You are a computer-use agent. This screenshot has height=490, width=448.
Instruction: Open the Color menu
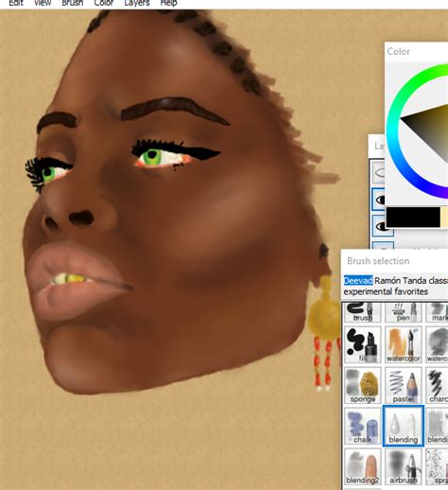[x=104, y=3]
